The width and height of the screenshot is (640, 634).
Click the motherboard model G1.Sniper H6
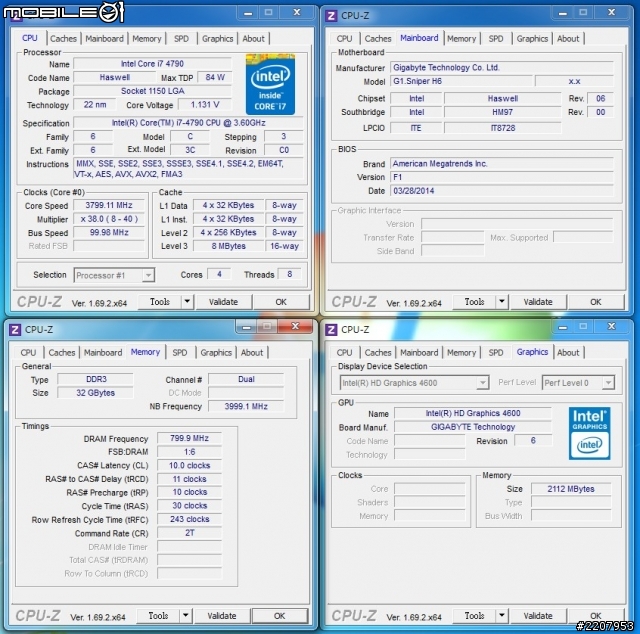pos(461,81)
